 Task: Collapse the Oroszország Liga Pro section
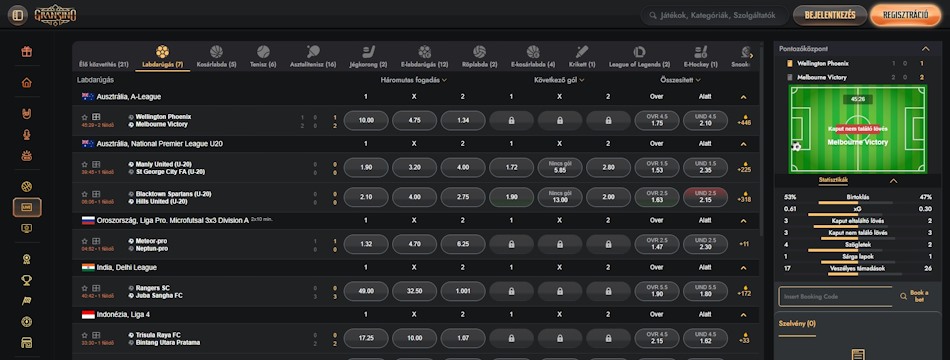(743, 221)
